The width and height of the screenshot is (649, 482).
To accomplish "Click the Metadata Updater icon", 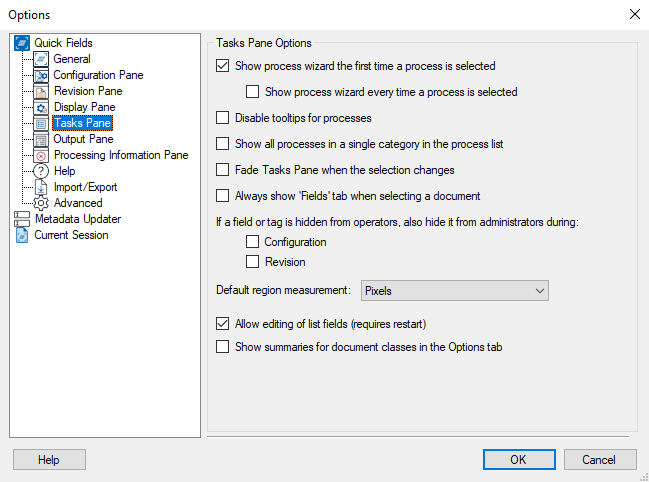I will pyautogui.click(x=22, y=219).
